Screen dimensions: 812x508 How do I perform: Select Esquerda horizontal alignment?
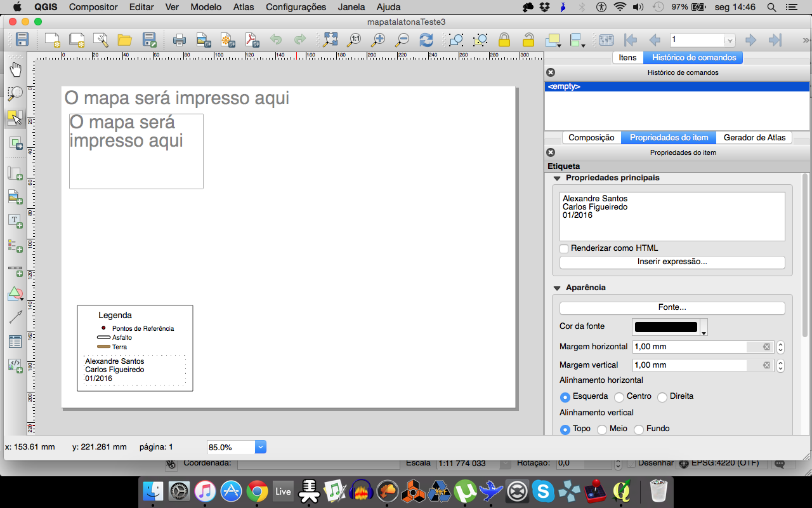(565, 397)
